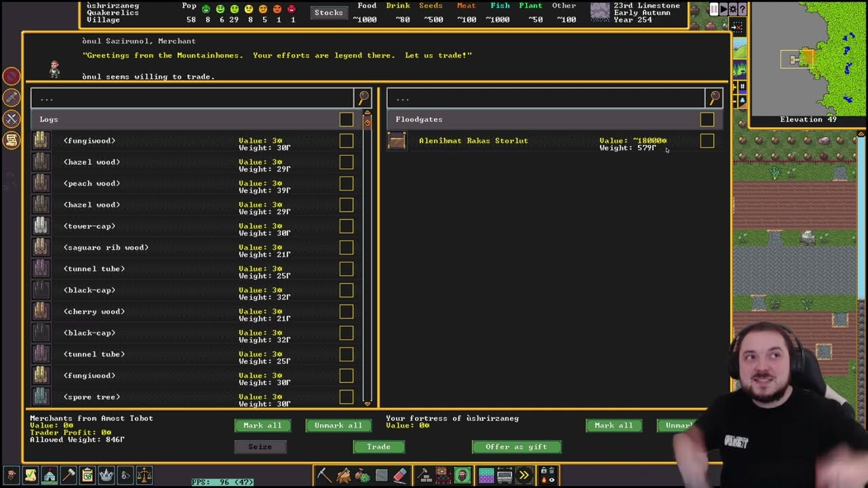This screenshot has width=868, height=488.
Task: Click Mark all for merchant goods
Action: click(262, 426)
